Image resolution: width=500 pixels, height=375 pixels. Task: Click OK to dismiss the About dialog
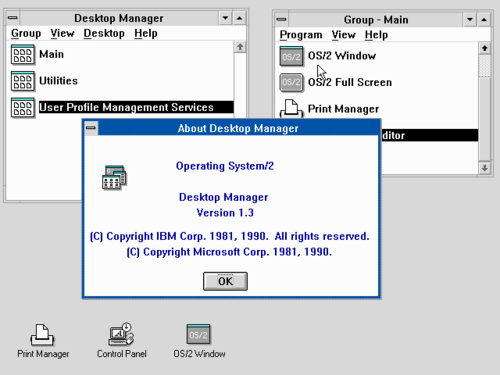(x=225, y=281)
